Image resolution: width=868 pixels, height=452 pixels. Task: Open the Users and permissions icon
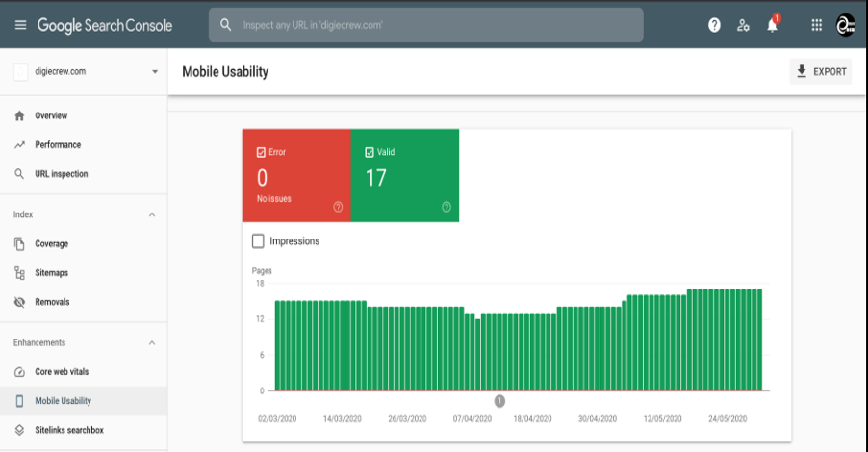click(743, 25)
